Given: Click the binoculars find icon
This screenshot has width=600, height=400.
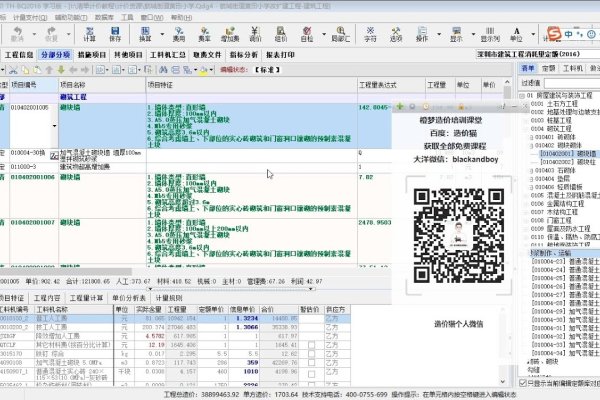Looking at the screenshot, I should [x=163, y=70].
